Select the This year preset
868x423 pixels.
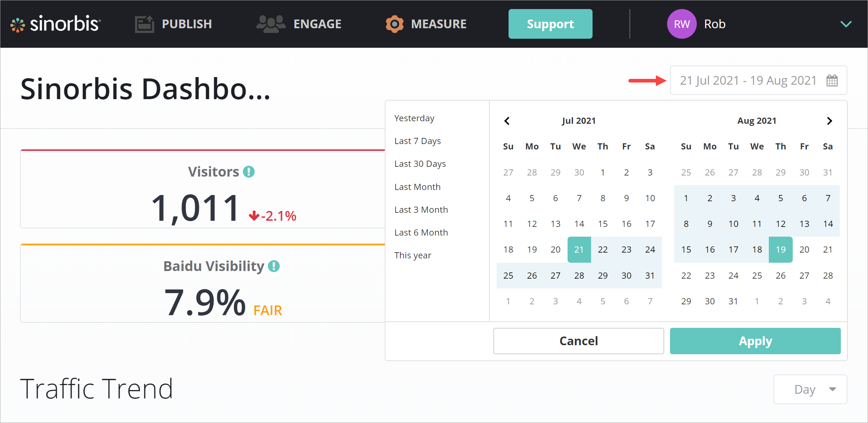(413, 255)
